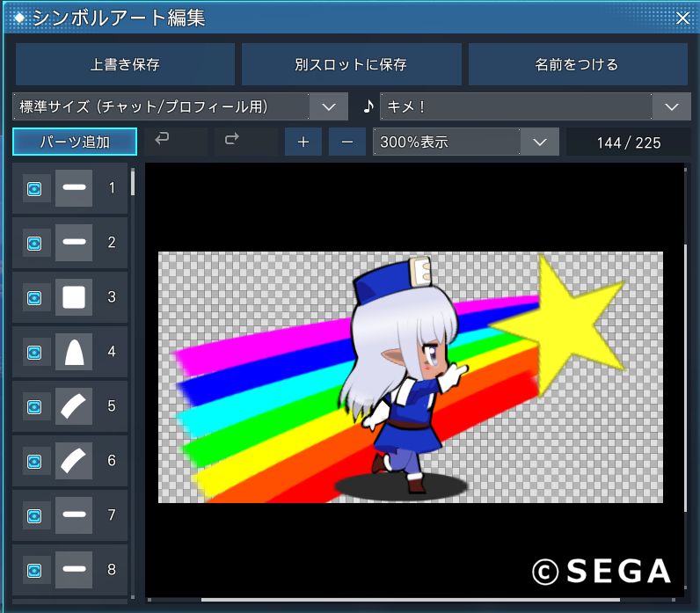Click layer number 8 label
Screen dimensions: 700x613
pyautogui.click(x=112, y=570)
